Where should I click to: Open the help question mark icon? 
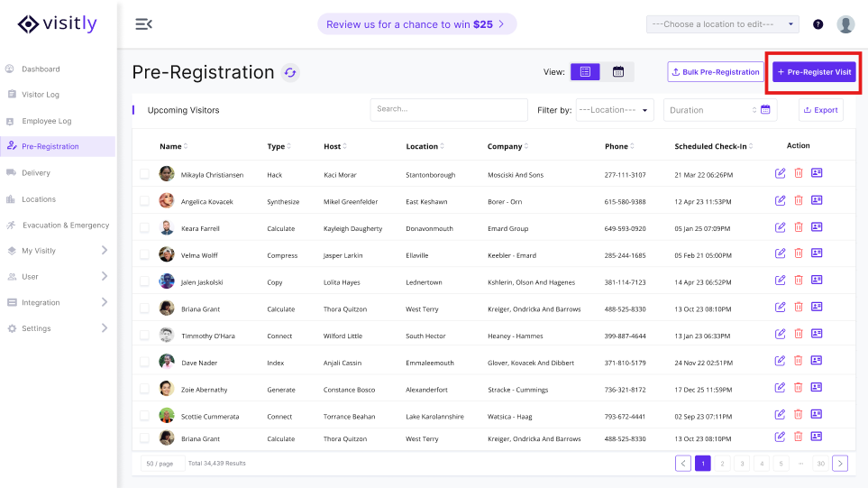[818, 24]
